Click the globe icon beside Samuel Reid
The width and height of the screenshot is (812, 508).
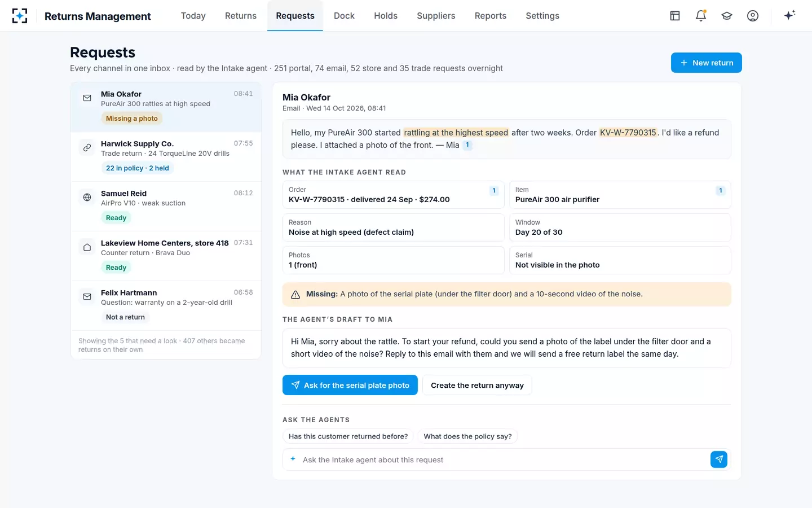coord(87,198)
